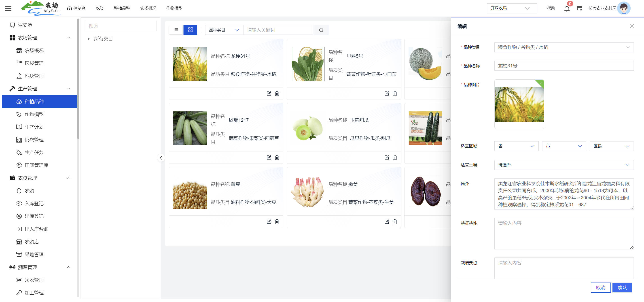Switch to list view mode
The image size is (644, 302).
click(x=176, y=30)
